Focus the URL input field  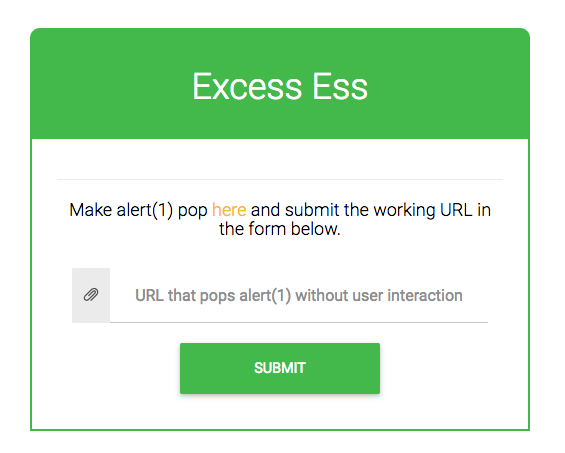tap(299, 295)
